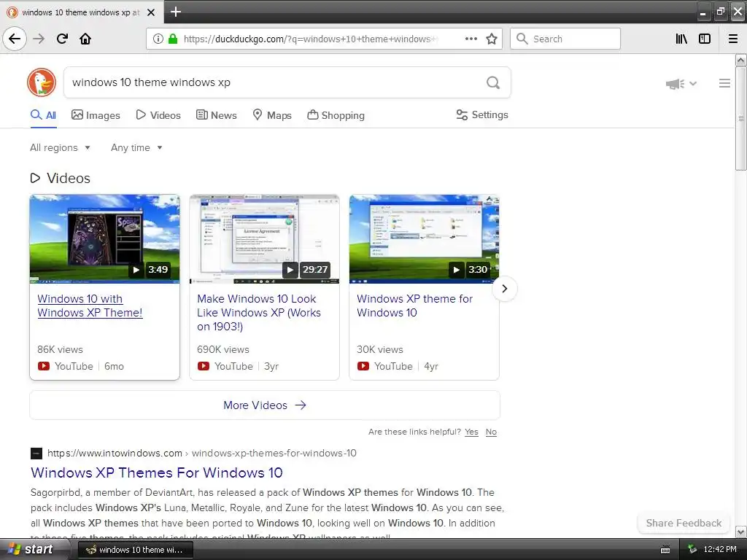Open Windows XP Themes For Windows 10 result
This screenshot has height=560, width=747.
point(157,472)
